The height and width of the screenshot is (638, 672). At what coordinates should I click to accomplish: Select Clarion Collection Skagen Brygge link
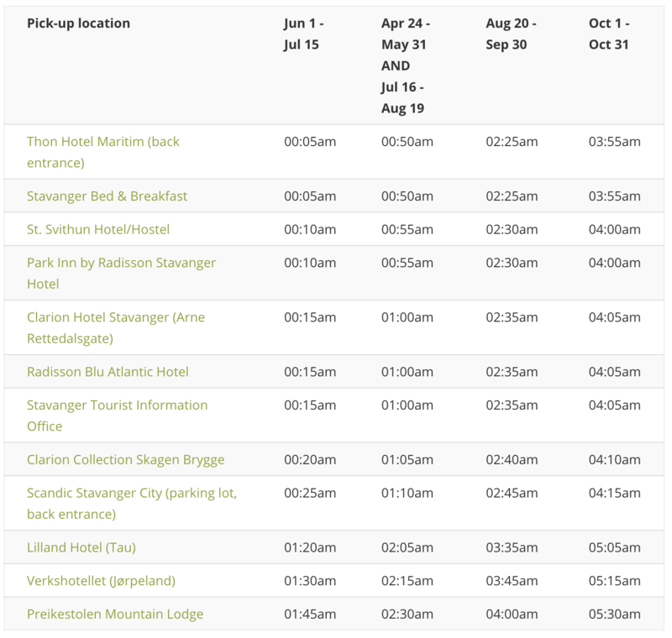pyautogui.click(x=125, y=460)
